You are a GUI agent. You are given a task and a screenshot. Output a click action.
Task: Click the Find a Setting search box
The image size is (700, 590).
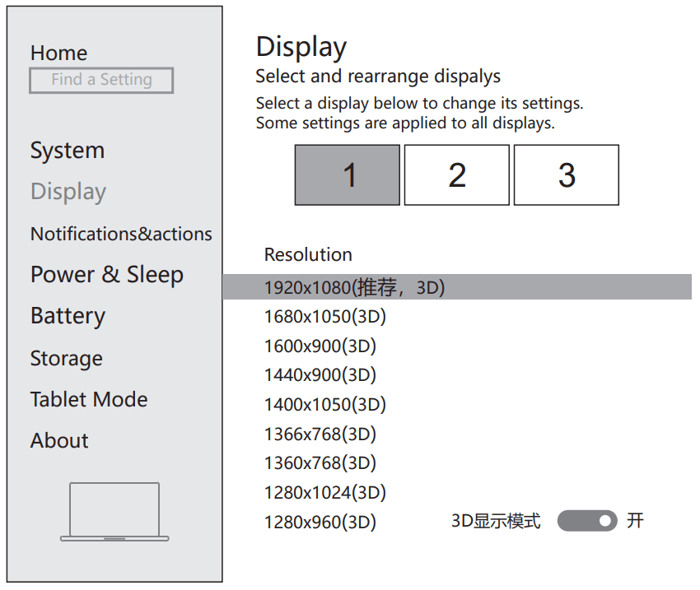[x=100, y=80]
